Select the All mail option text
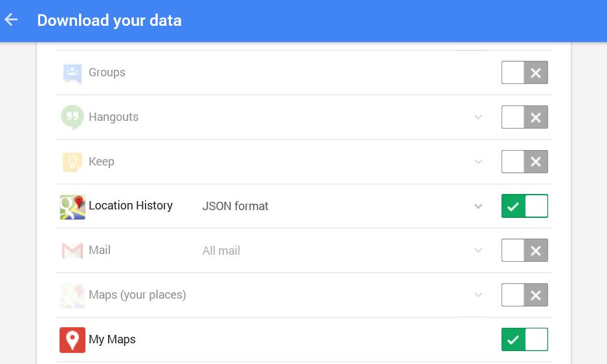Screen dimensions: 607x364 (x=221, y=251)
